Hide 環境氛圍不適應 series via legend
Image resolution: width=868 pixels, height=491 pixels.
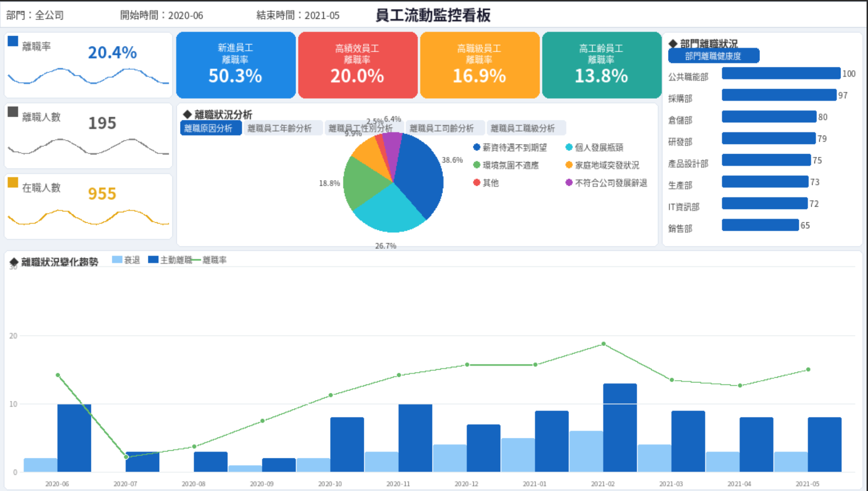pos(506,165)
